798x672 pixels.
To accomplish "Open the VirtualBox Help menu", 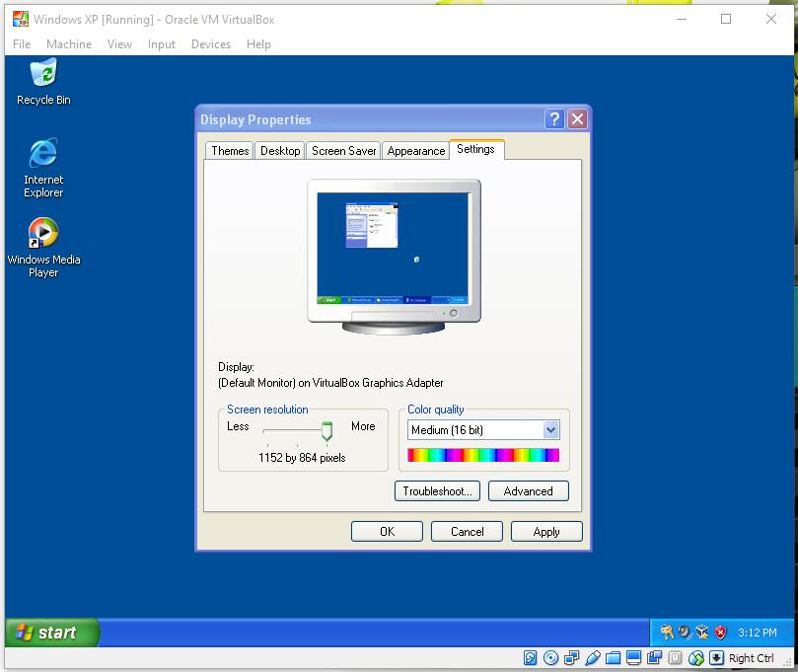I will 258,44.
